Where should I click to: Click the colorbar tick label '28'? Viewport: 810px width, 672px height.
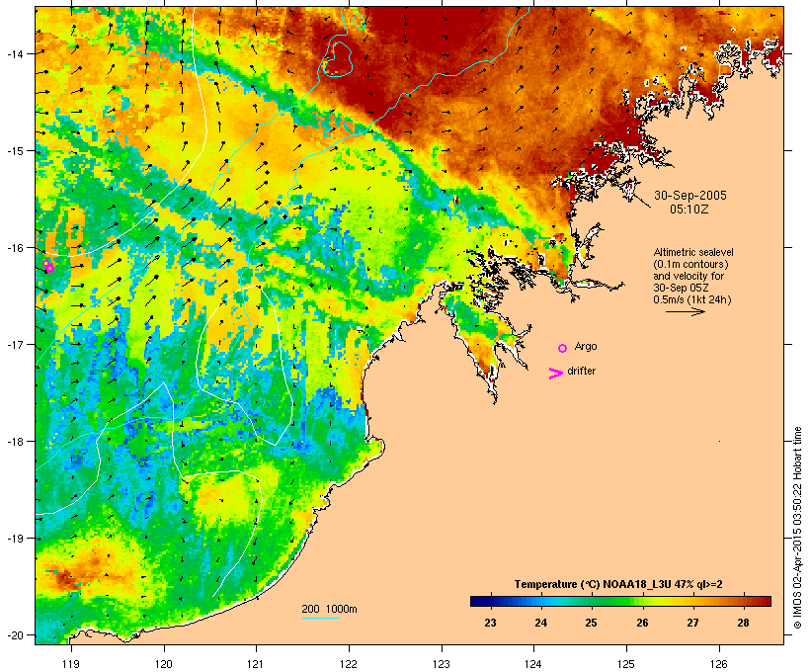pyautogui.click(x=744, y=623)
